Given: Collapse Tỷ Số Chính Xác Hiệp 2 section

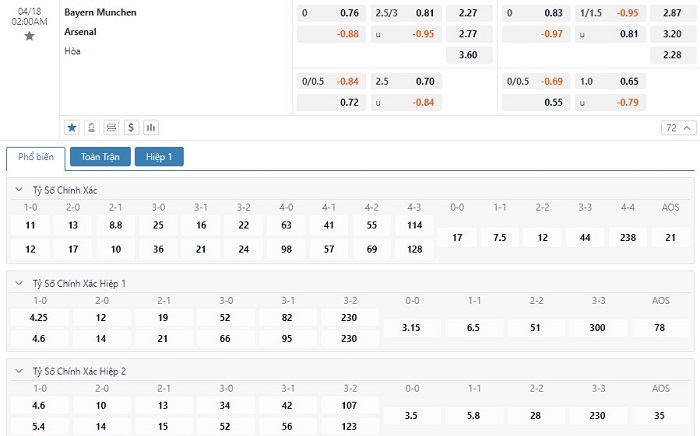Looking at the screenshot, I should (x=19, y=371).
